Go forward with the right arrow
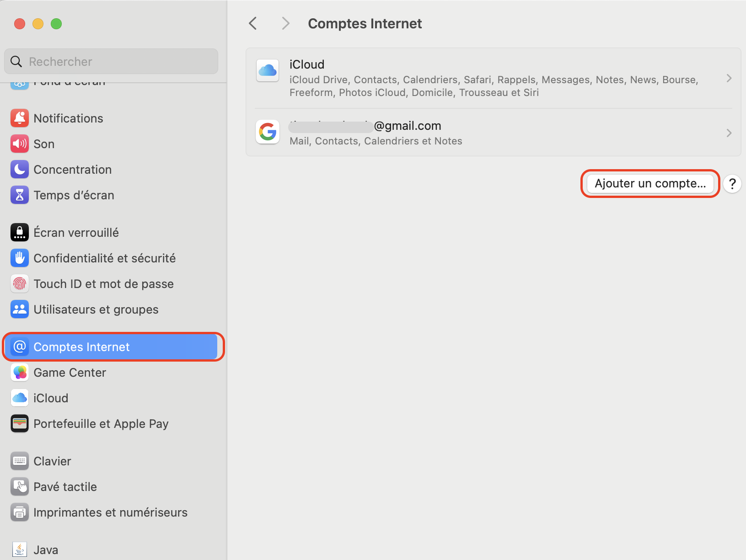The image size is (746, 560). [286, 23]
